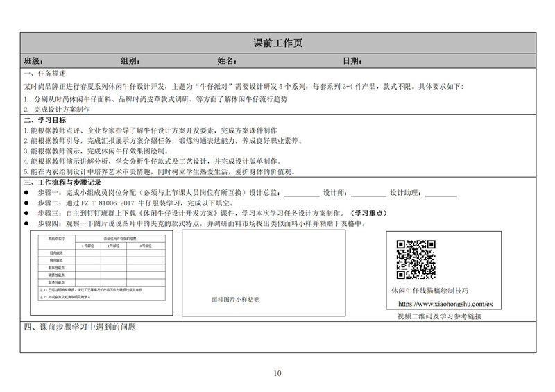Click the 经向疵点 row label
The height and width of the screenshot is (392, 555).
click(57, 253)
